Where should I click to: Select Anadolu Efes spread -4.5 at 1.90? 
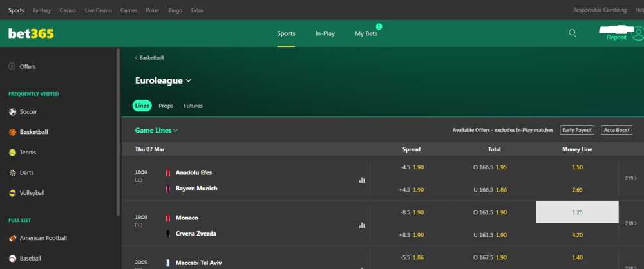(x=412, y=167)
